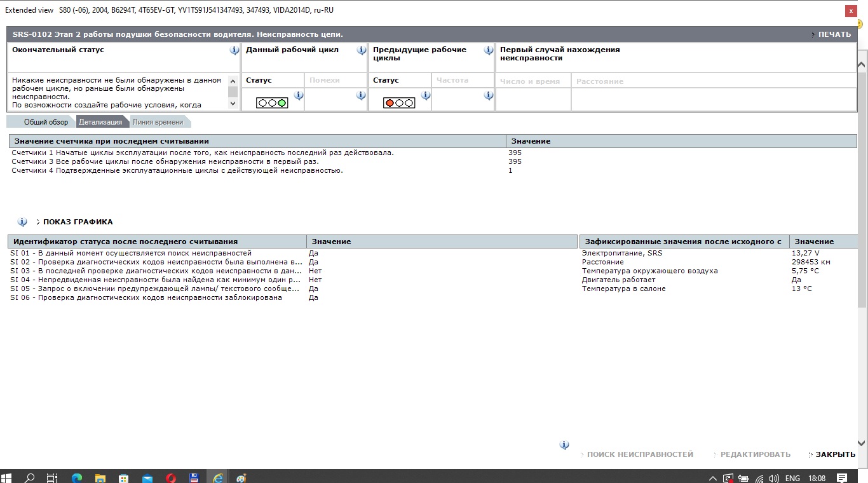Show hidden system tray icons
Viewport: 868px width, 483px height.
pos(713,478)
